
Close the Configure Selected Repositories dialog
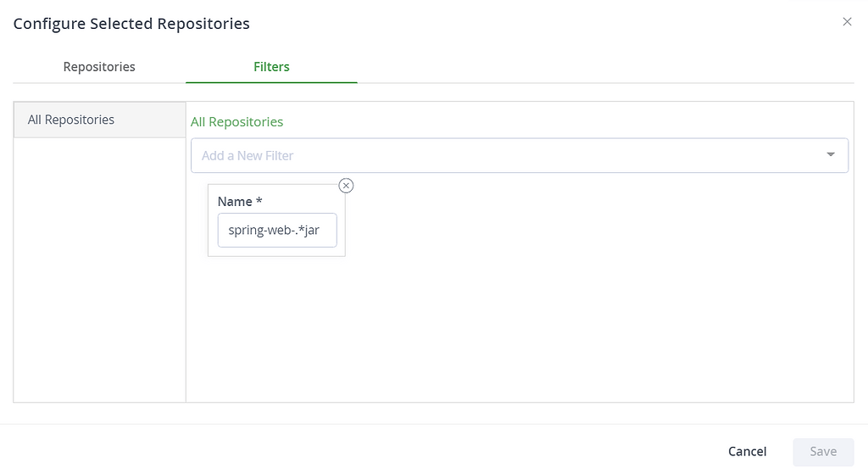click(x=847, y=22)
